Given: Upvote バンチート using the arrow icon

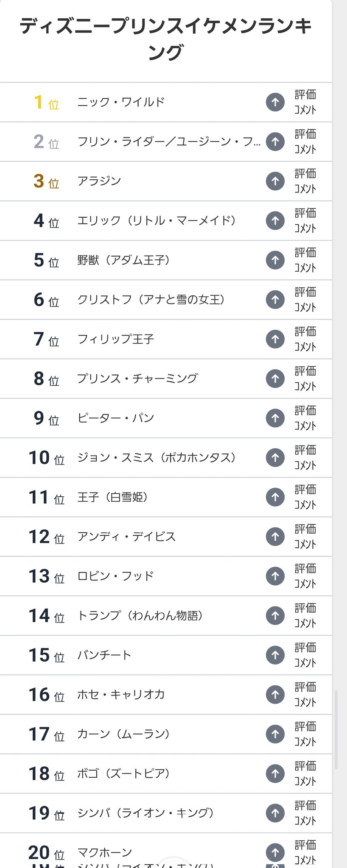Looking at the screenshot, I should pyautogui.click(x=275, y=655).
